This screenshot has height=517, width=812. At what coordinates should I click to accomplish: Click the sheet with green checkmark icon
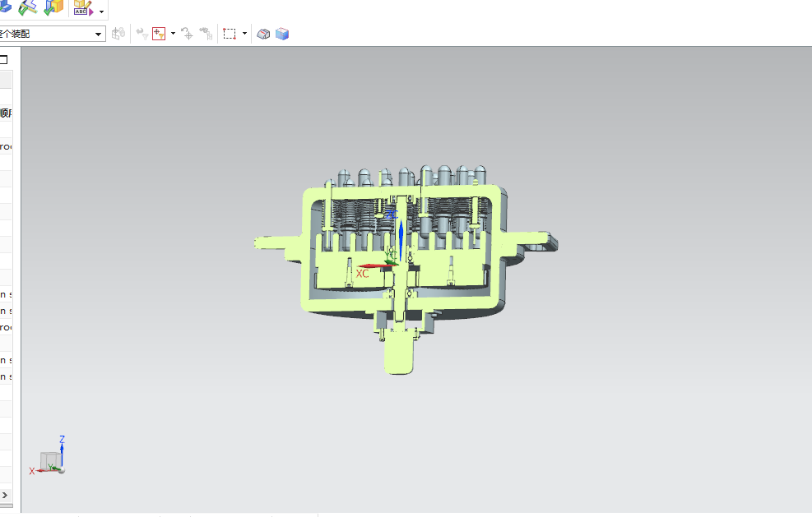[x=27, y=7]
